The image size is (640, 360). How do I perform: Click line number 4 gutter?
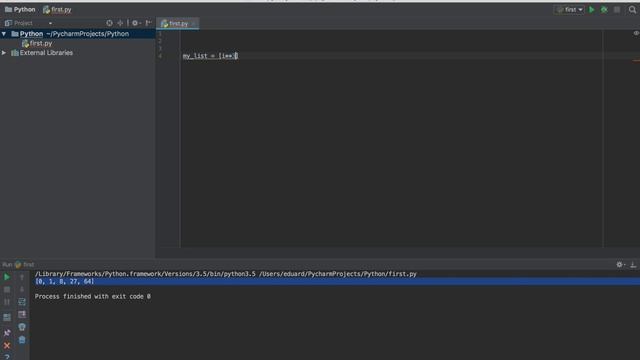[x=160, y=56]
